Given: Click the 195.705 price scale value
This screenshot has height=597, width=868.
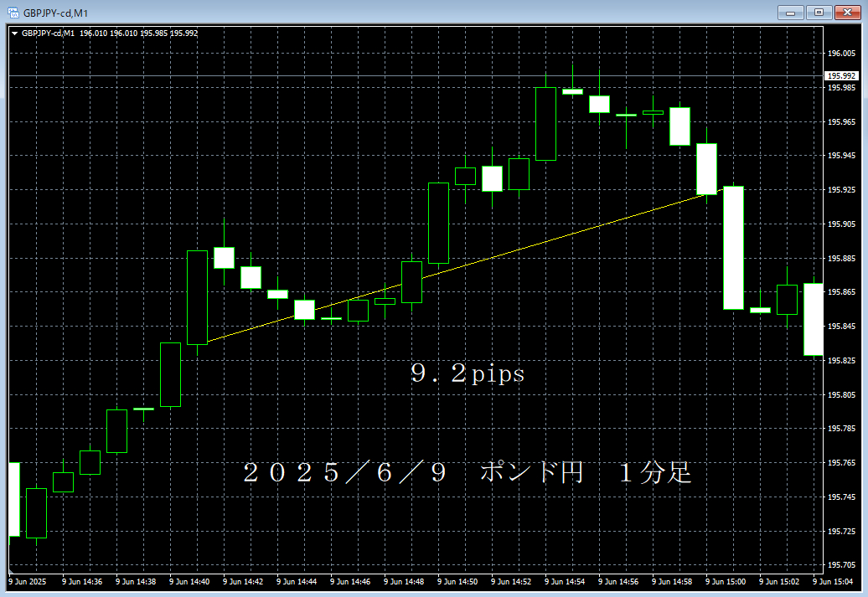Looking at the screenshot, I should (x=841, y=565).
